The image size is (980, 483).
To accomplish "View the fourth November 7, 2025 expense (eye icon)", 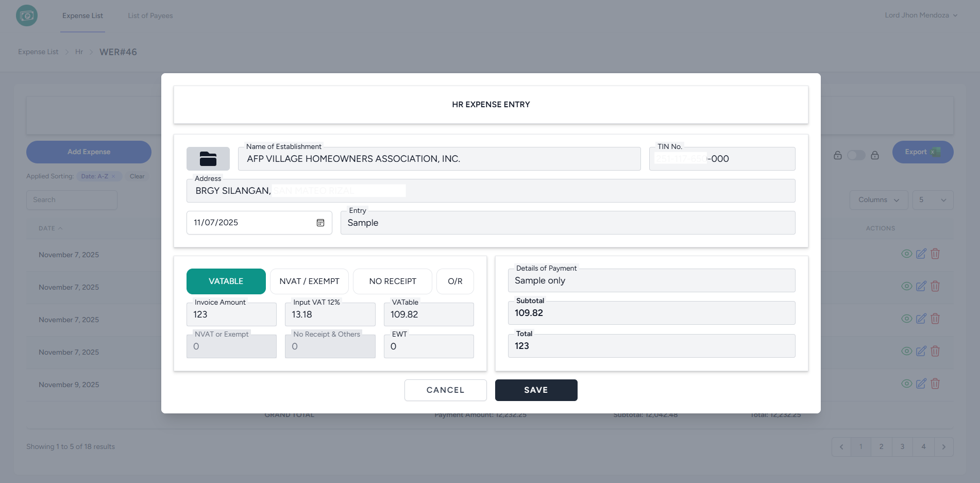I will click(907, 351).
